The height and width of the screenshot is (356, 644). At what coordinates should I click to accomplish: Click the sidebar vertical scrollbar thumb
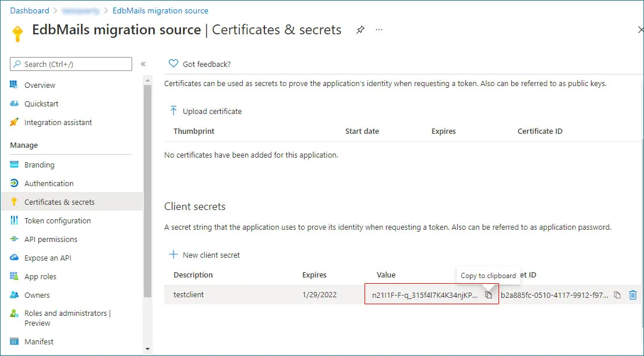pos(147,191)
